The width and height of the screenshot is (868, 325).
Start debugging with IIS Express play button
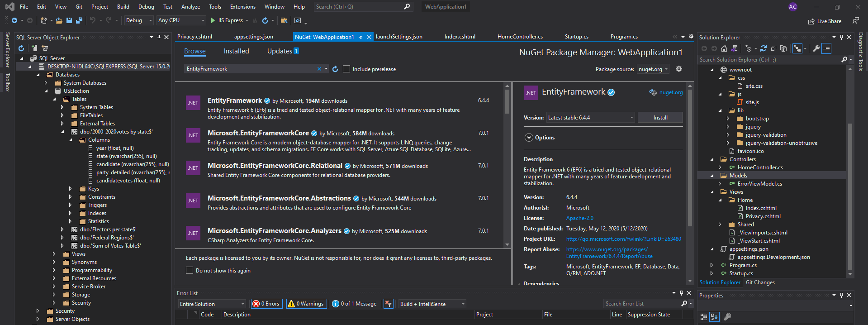coord(213,20)
